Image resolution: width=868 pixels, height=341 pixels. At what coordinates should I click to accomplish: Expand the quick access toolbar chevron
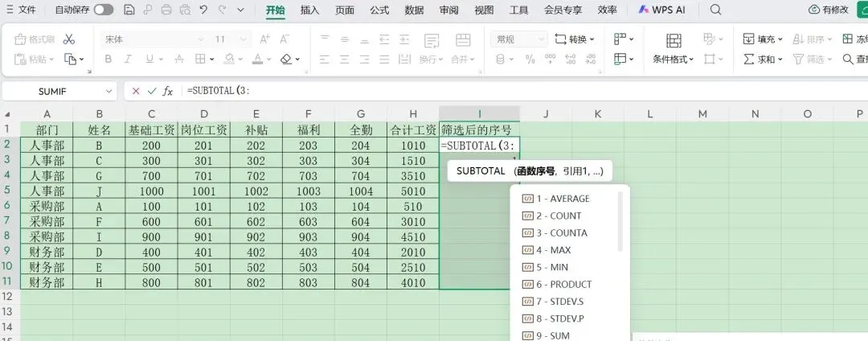pyautogui.click(x=240, y=10)
